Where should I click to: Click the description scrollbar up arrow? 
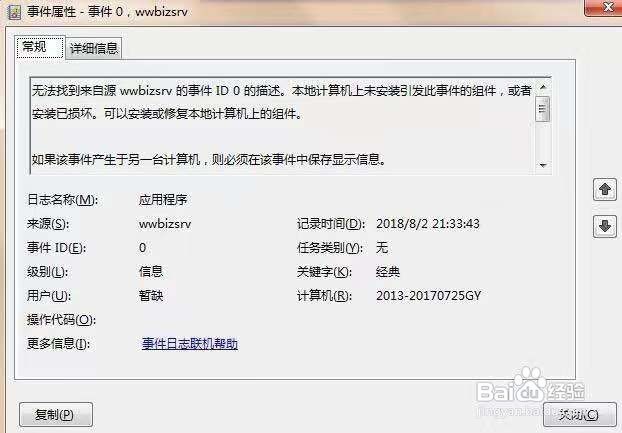(x=543, y=86)
